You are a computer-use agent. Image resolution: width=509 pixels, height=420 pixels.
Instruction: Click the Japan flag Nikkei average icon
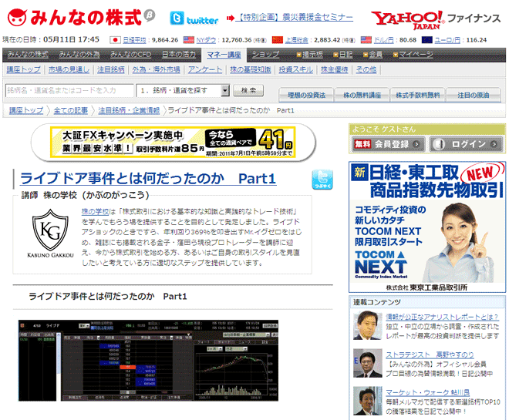pos(116,39)
